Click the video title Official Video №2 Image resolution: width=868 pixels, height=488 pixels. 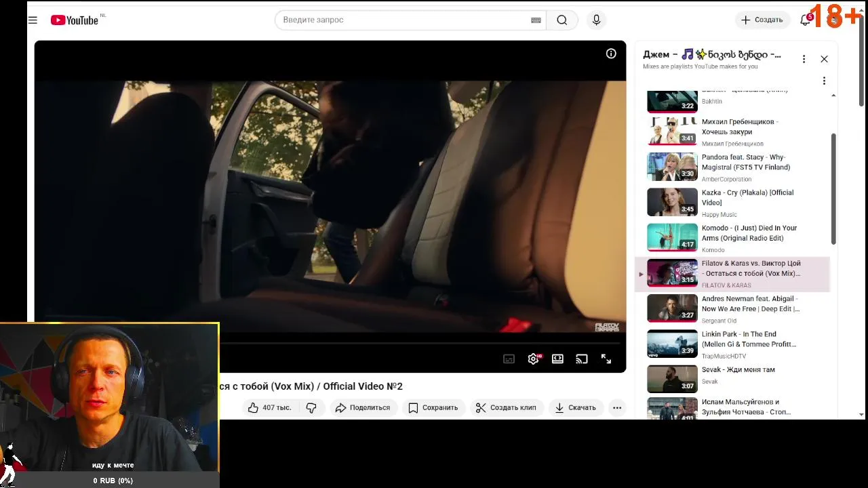click(x=311, y=386)
